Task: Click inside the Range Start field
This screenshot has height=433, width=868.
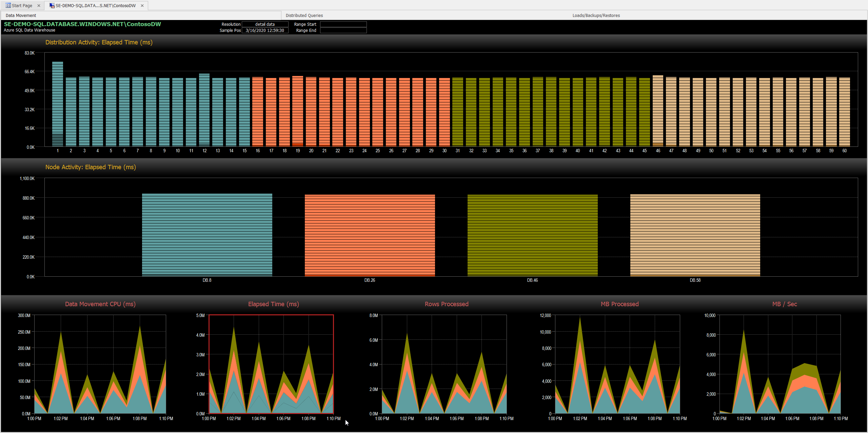Action: click(343, 24)
